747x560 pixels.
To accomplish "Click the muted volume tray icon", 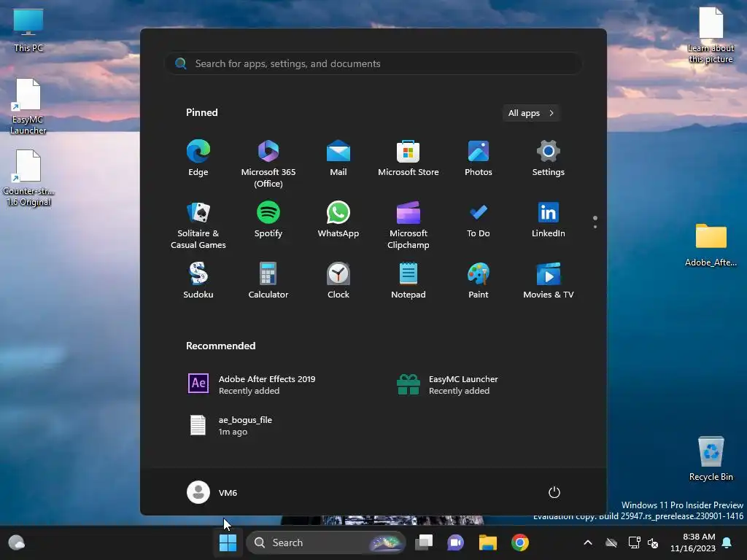I will (653, 542).
